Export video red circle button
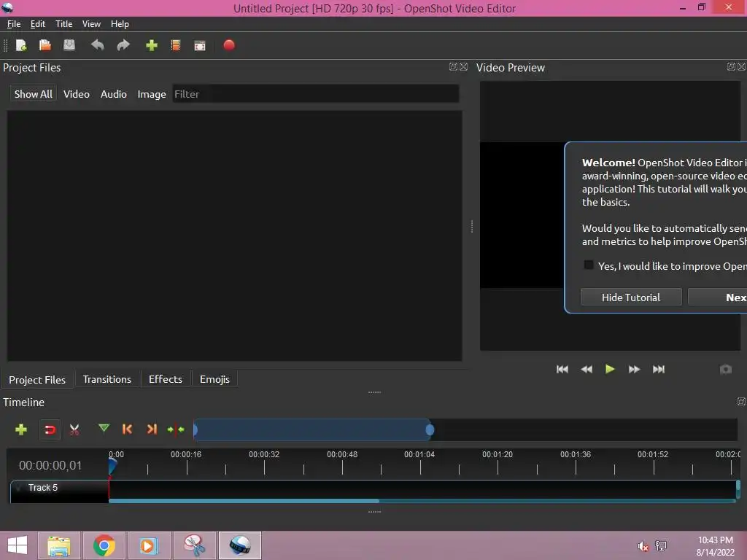Screen dimensions: 747x560 pos(229,45)
